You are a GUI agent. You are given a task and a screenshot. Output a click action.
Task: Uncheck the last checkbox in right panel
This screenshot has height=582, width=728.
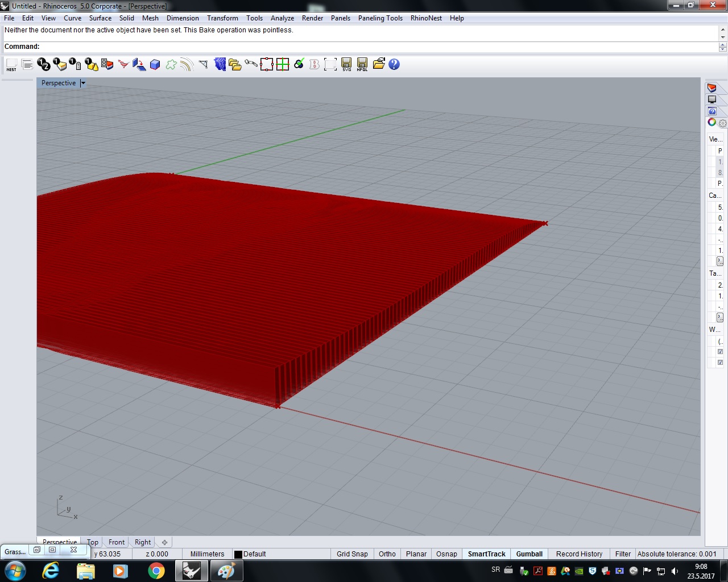tap(720, 363)
